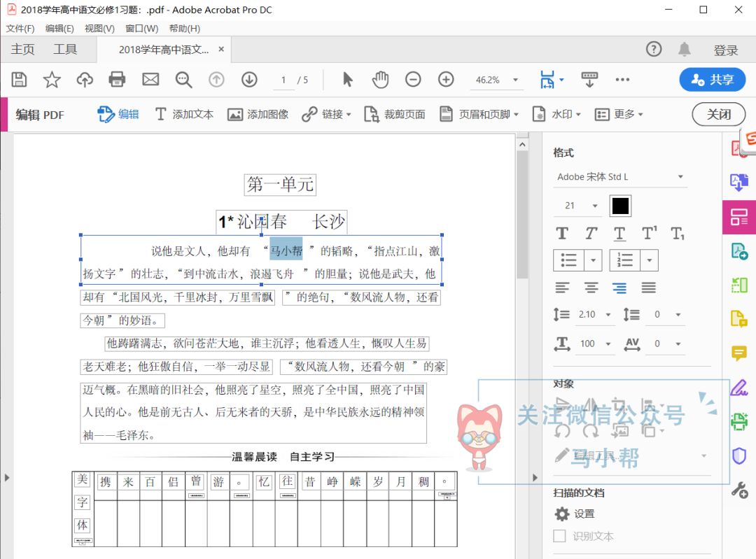The height and width of the screenshot is (559, 756).
Task: Click the blue Share button
Action: (712, 80)
